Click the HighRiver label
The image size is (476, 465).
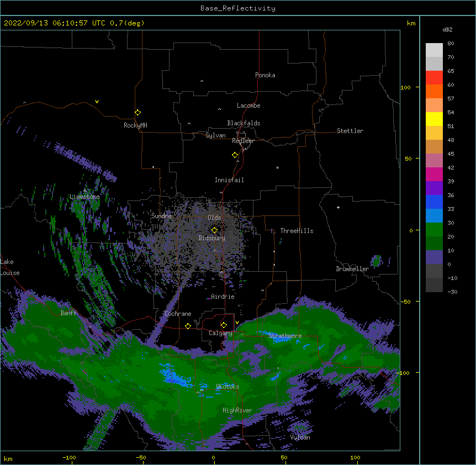pos(237,410)
